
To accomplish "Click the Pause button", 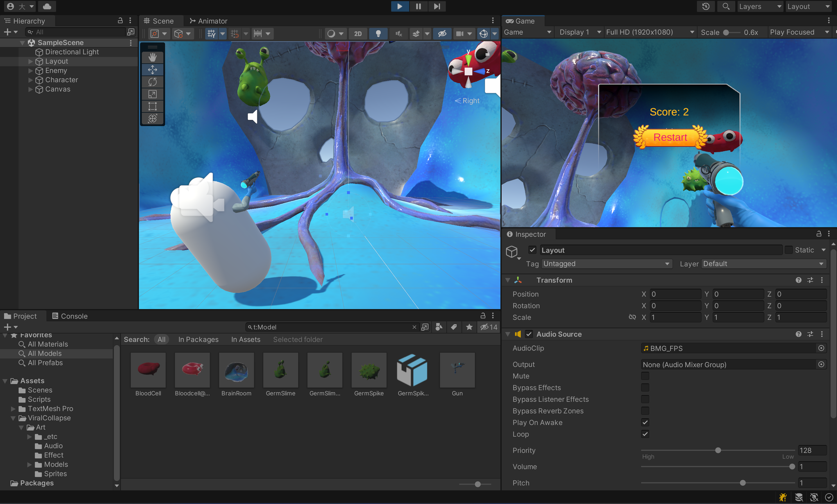I will (x=418, y=6).
